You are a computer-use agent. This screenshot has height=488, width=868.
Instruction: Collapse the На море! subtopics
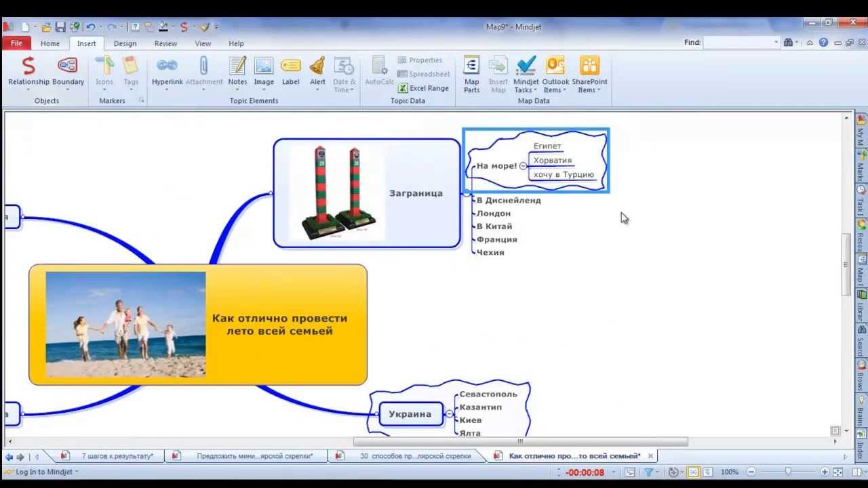(x=523, y=165)
